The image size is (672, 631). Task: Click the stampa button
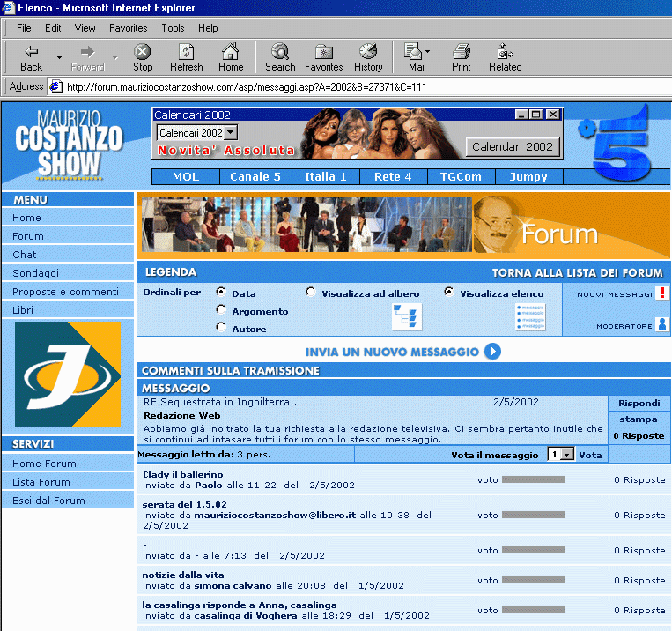click(639, 419)
